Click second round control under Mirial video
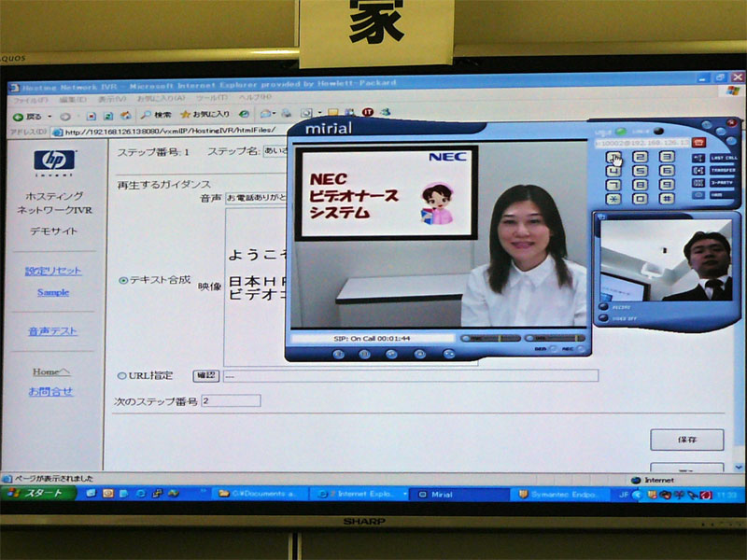The height and width of the screenshot is (560, 747). (364, 354)
